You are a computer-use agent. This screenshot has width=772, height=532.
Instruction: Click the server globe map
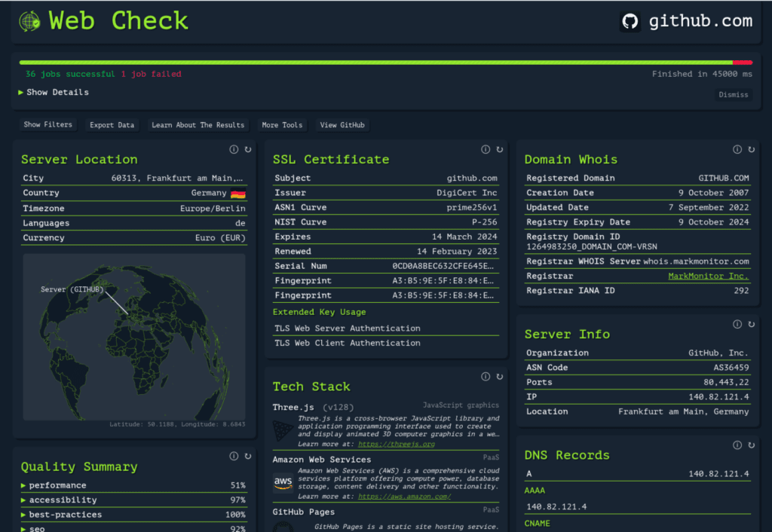(x=134, y=337)
